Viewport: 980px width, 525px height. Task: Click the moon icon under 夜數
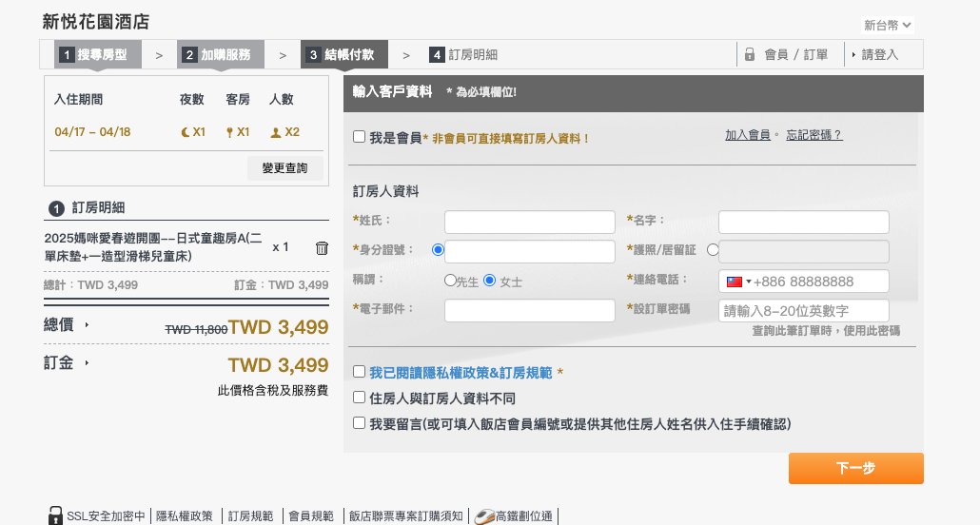tap(185, 132)
